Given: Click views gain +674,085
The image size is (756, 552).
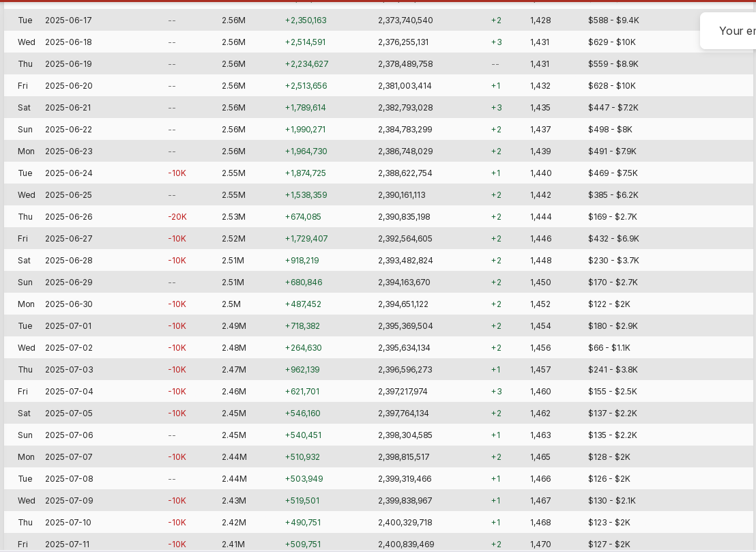Looking at the screenshot, I should tap(303, 216).
